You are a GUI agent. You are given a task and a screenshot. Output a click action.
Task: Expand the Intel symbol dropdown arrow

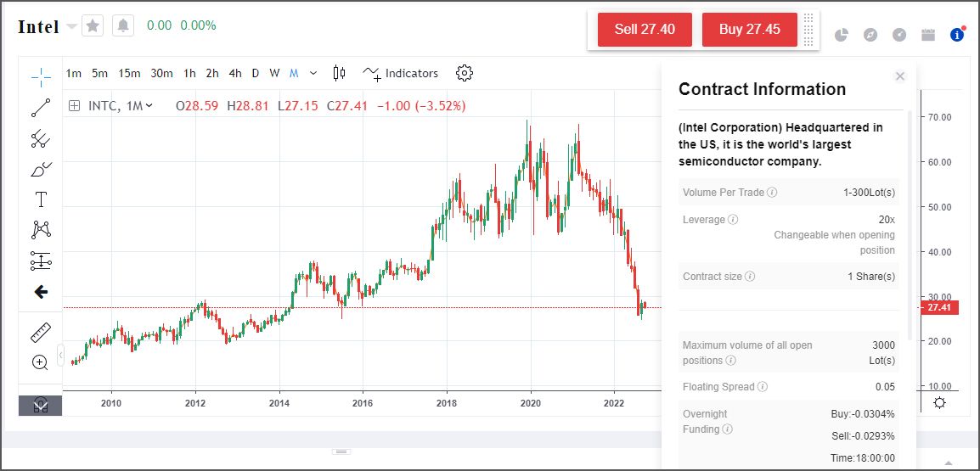(71, 26)
